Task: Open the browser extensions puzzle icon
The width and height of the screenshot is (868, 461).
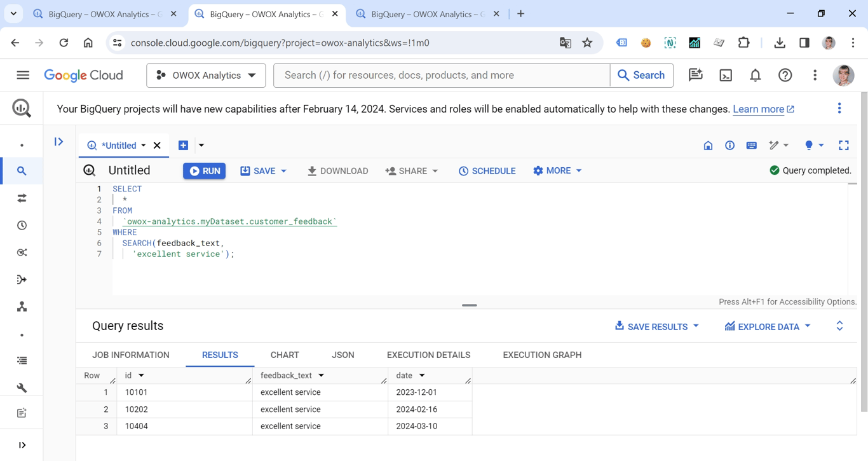Action: coord(743,43)
